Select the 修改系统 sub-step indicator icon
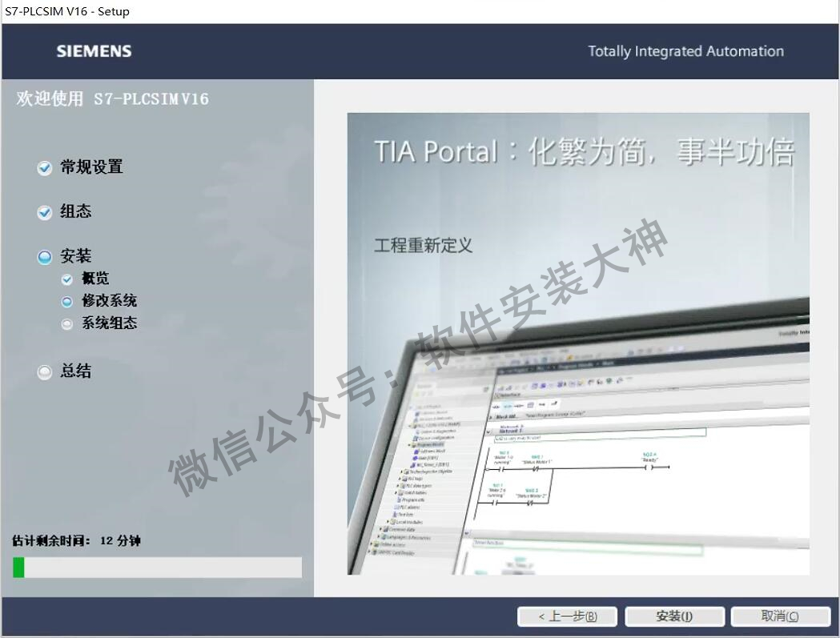 click(x=66, y=302)
